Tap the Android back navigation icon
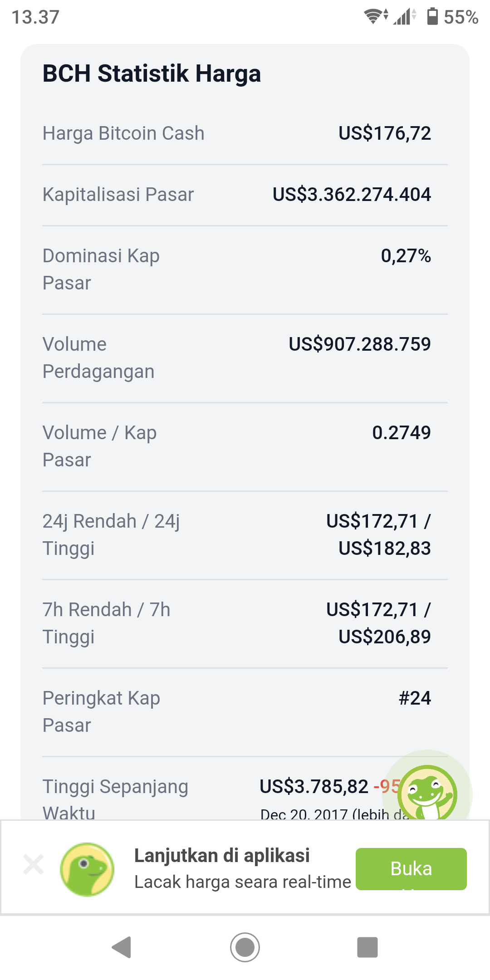Screen dimensions: 490x980 click(x=122, y=947)
